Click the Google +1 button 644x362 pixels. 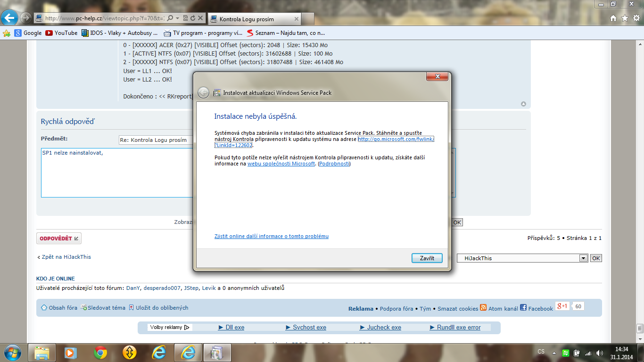click(x=562, y=306)
